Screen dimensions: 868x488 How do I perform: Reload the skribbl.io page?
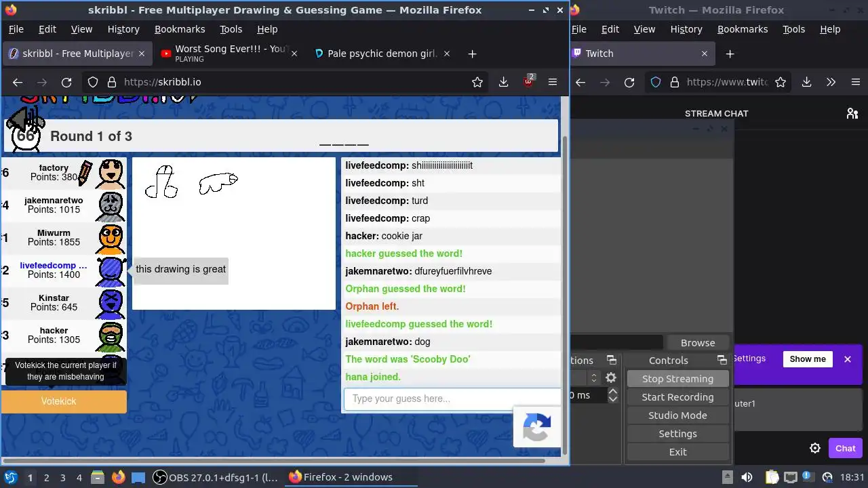[66, 82]
